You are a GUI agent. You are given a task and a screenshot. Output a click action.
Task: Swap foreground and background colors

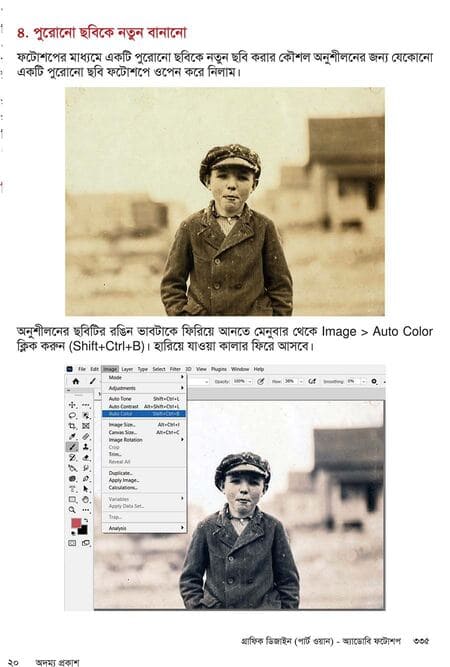click(x=86, y=520)
